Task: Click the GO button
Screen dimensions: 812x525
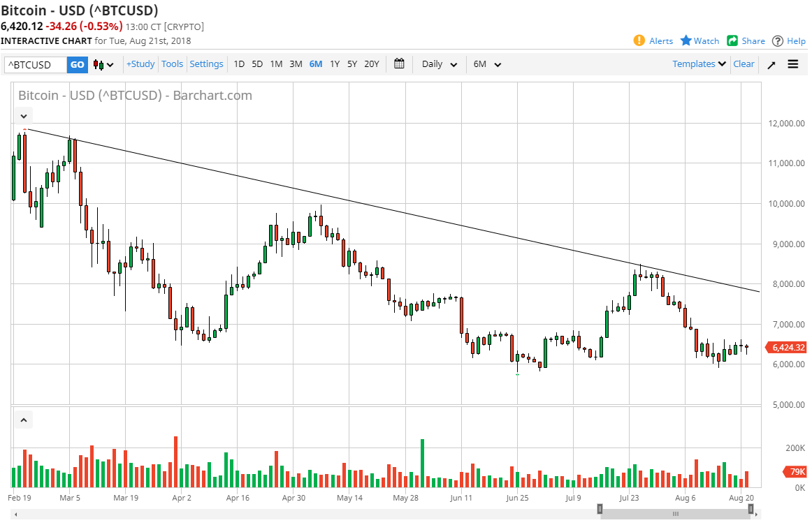Action: (77, 64)
